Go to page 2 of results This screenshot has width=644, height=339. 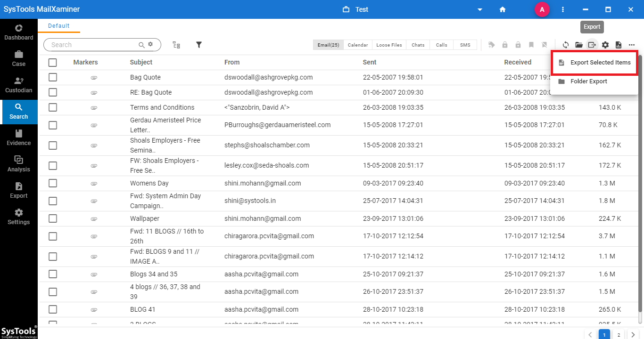pos(619,335)
